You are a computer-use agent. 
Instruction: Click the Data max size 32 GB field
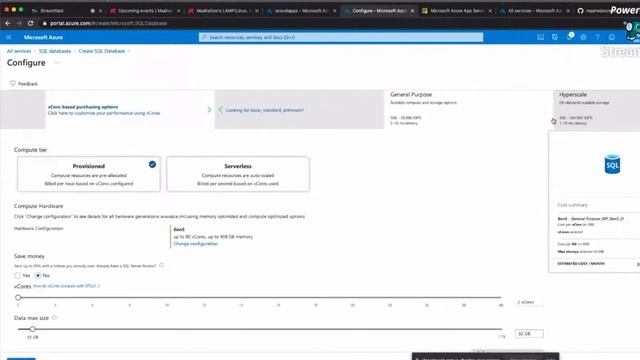(x=529, y=333)
